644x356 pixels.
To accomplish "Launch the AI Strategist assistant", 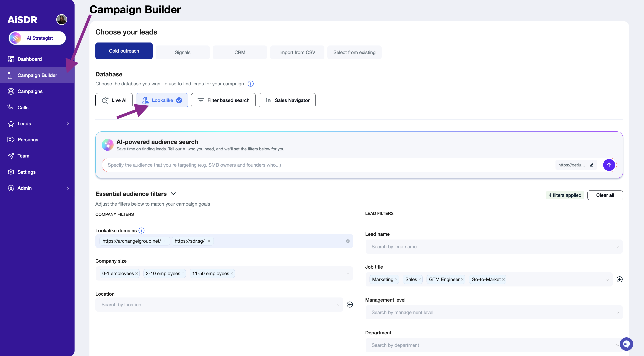I will pyautogui.click(x=37, y=38).
